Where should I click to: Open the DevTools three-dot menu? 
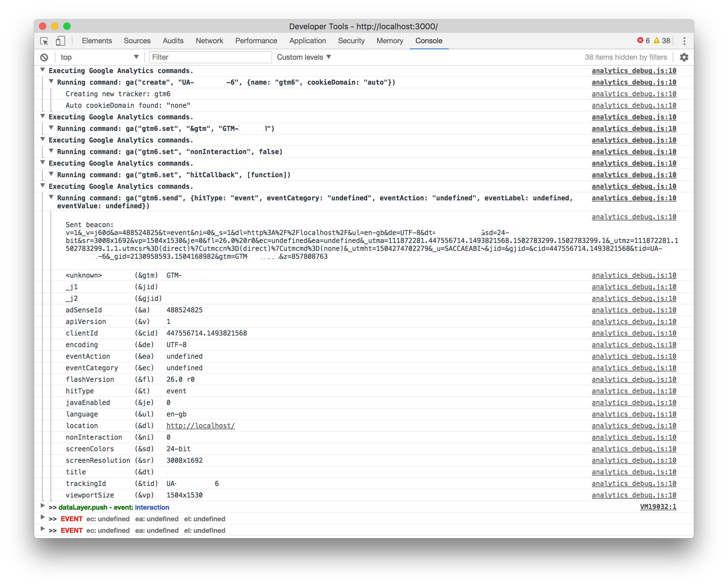click(684, 41)
